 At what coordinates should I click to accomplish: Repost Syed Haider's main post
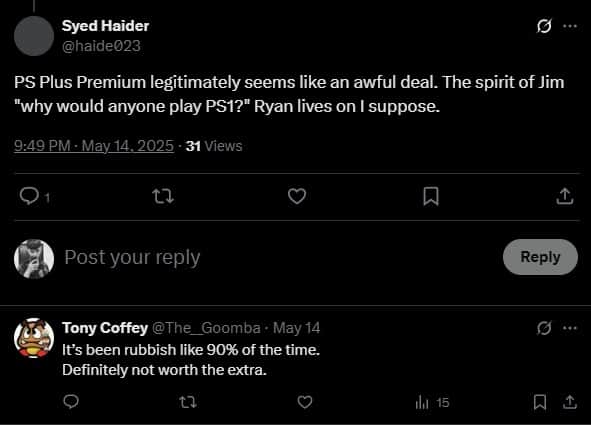163,196
